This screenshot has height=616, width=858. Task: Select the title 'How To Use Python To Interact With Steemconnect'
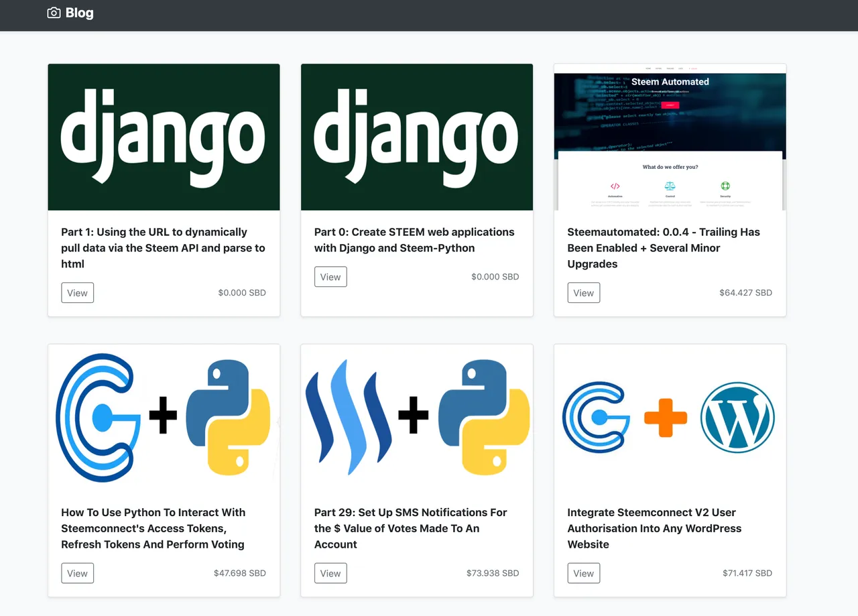154,528
